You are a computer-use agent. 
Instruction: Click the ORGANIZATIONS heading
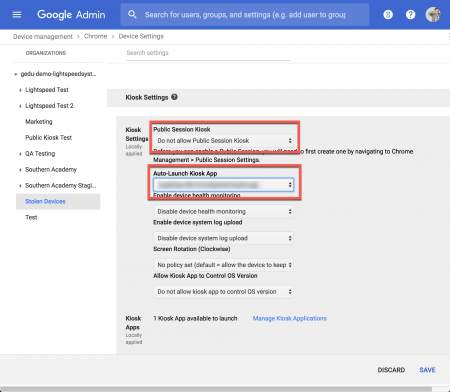coord(46,53)
